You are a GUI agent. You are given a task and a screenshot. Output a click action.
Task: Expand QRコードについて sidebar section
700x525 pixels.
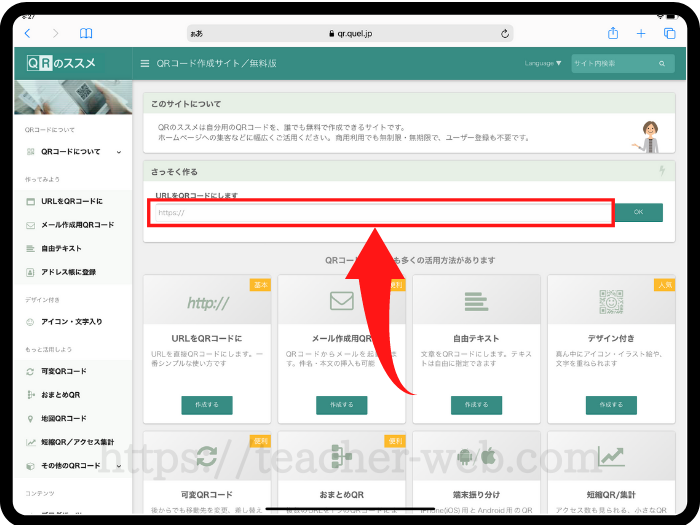pos(73,152)
